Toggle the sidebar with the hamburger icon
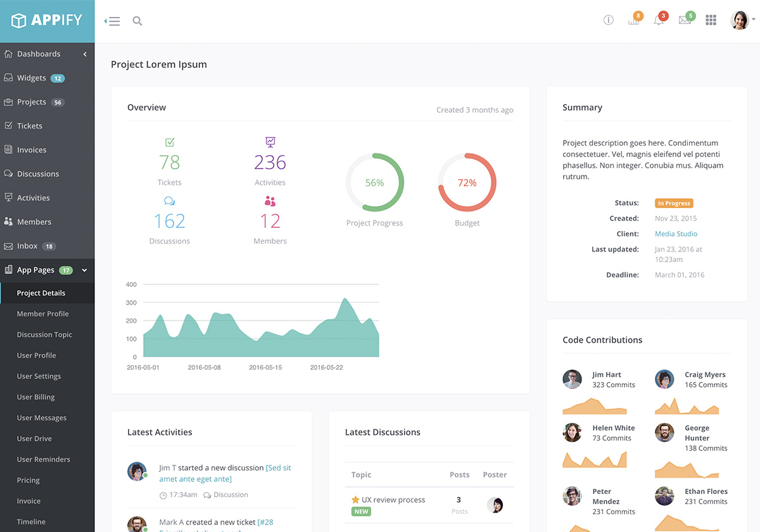Viewport: 760px width, 532px height. [112, 21]
